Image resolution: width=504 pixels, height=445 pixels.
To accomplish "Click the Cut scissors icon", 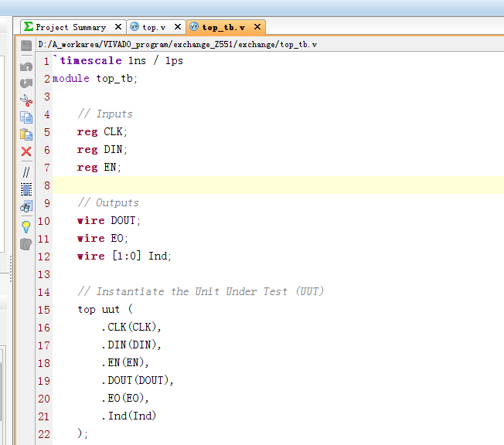I will click(x=26, y=100).
